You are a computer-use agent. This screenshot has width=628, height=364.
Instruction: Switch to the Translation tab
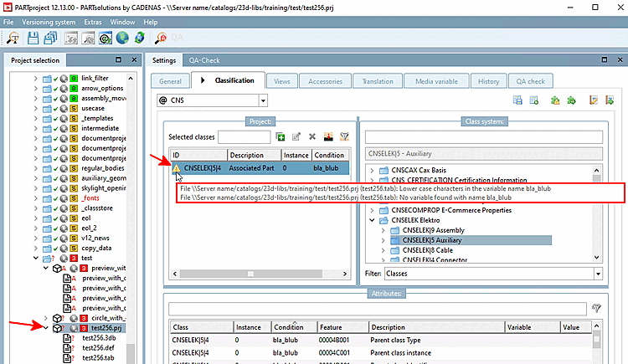pyautogui.click(x=378, y=81)
